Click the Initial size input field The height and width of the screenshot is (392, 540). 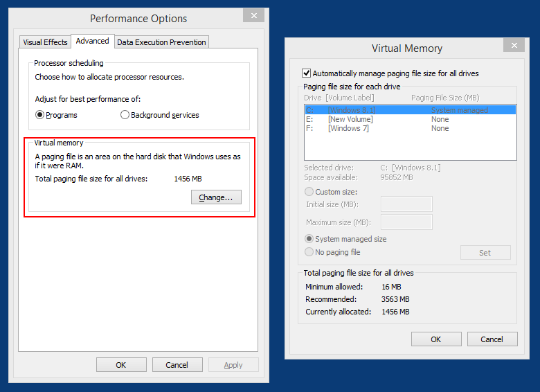[x=406, y=204]
